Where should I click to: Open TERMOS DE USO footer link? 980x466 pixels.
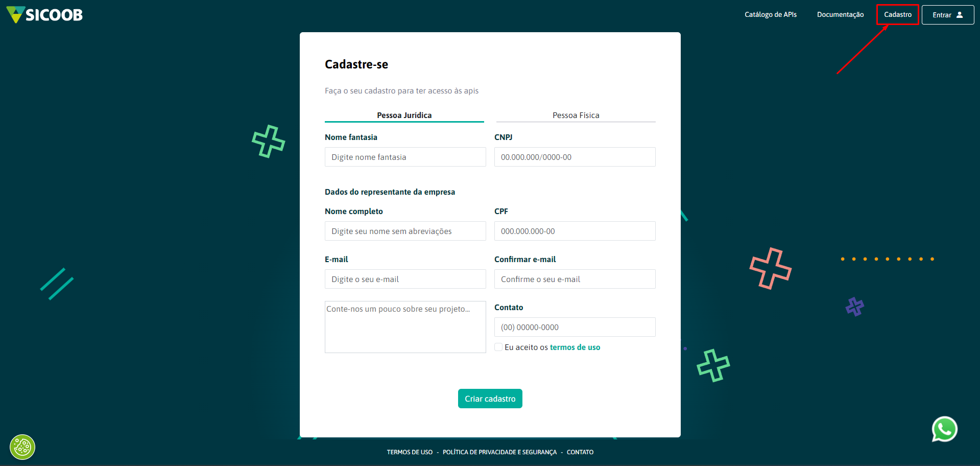tap(410, 452)
